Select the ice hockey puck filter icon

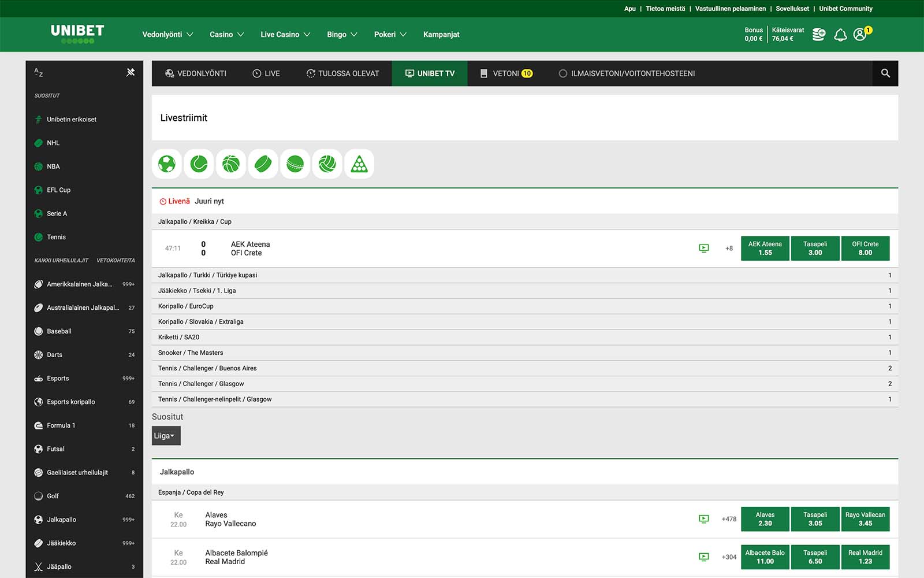pos(263,164)
